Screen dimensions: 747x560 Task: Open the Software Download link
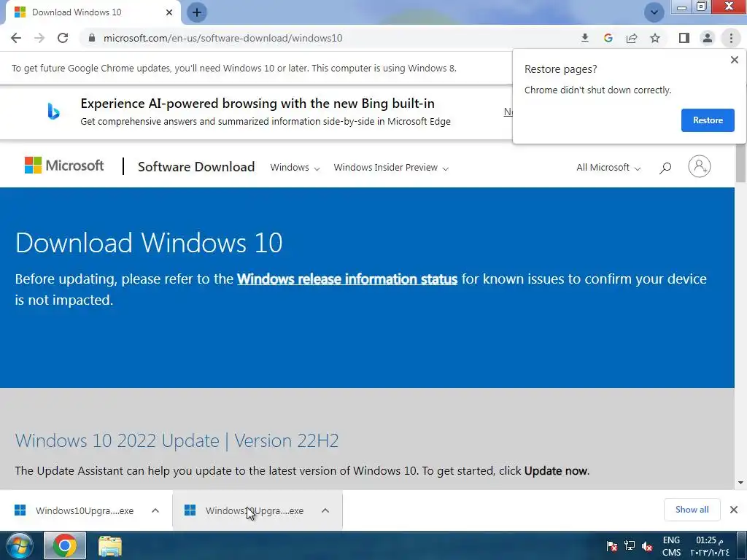(x=196, y=167)
